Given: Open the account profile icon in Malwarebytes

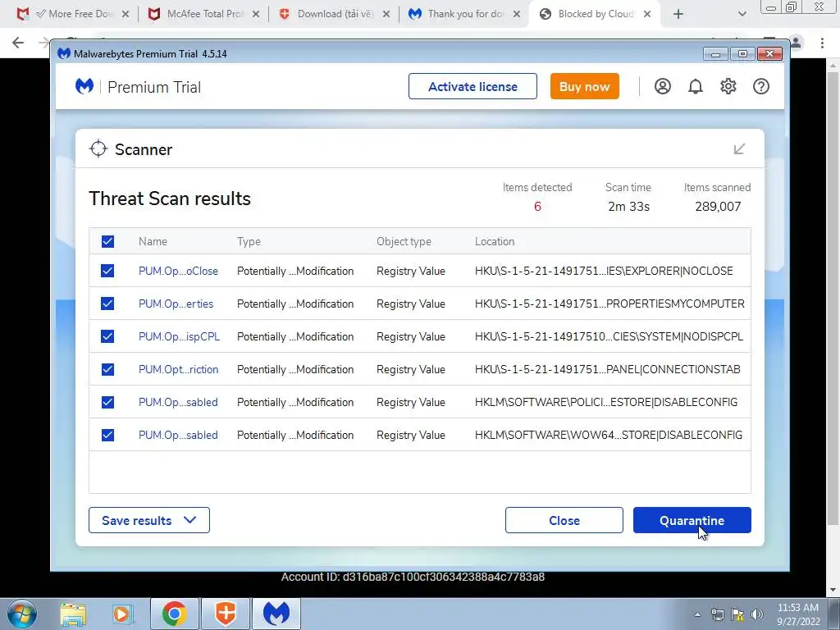Looking at the screenshot, I should (663, 86).
